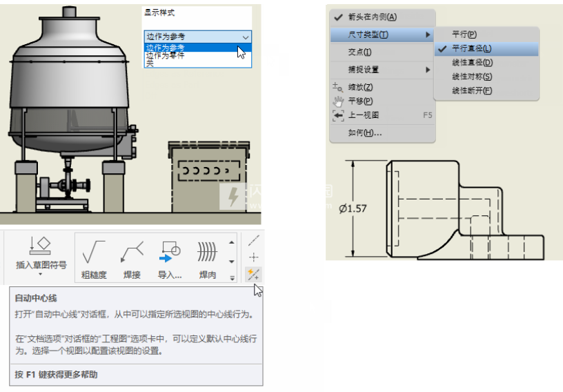Click the center mark cross icon

(253, 257)
